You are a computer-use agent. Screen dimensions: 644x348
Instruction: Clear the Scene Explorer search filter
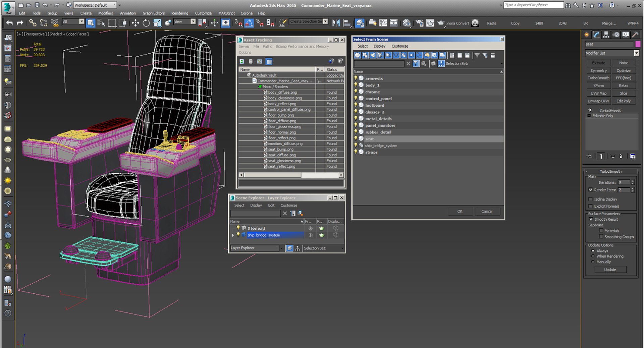(x=285, y=213)
